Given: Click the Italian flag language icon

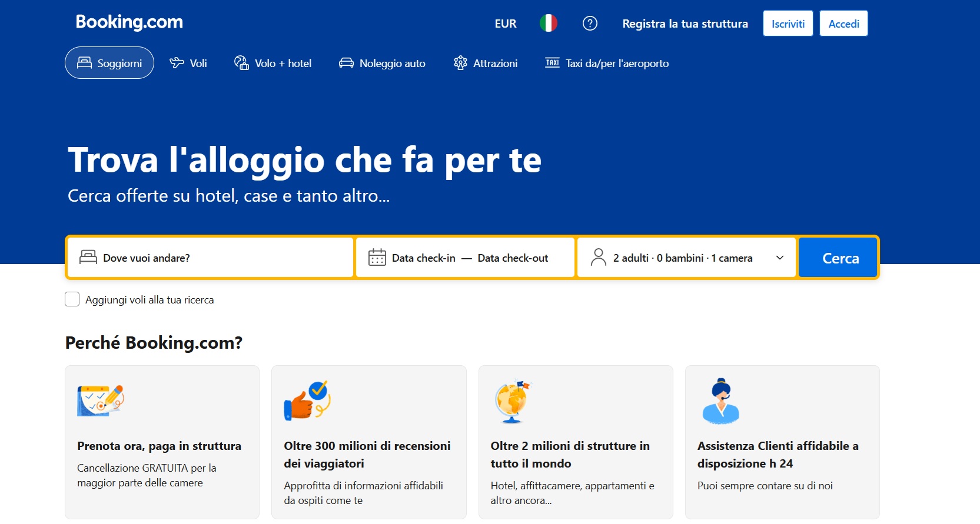Looking at the screenshot, I should click(x=548, y=24).
